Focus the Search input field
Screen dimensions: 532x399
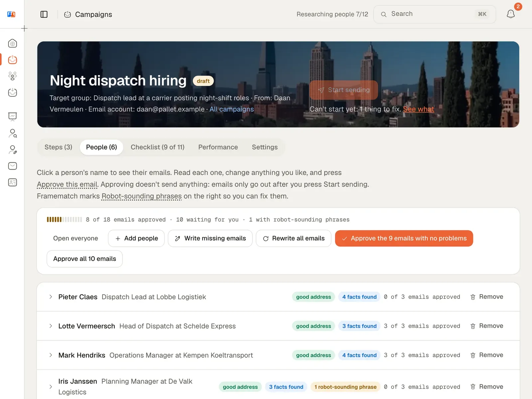click(x=435, y=14)
